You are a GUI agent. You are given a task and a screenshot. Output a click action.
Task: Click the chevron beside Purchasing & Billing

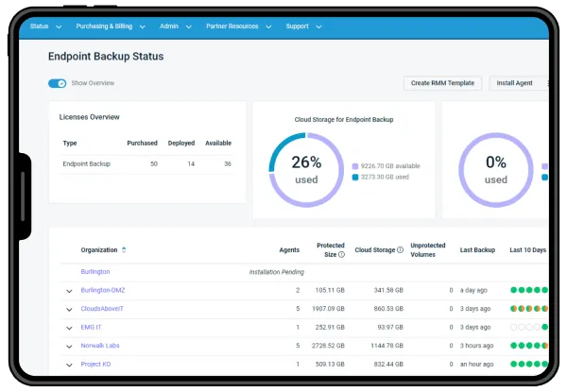[x=143, y=26]
